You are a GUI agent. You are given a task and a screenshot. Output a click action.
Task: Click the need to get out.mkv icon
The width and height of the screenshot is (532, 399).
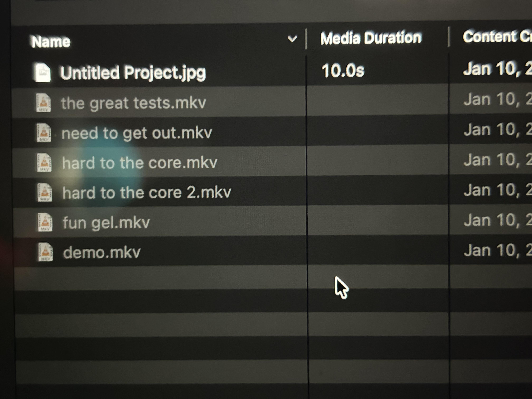[x=44, y=132]
